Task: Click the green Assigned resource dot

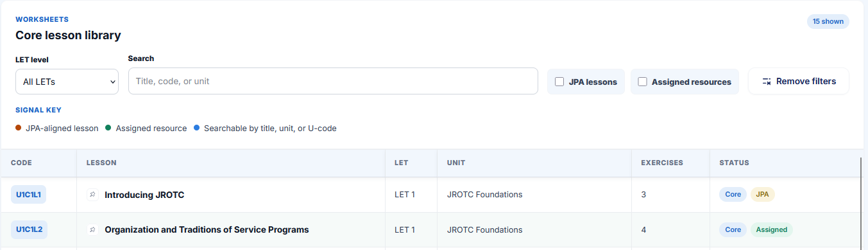Action: (x=108, y=128)
